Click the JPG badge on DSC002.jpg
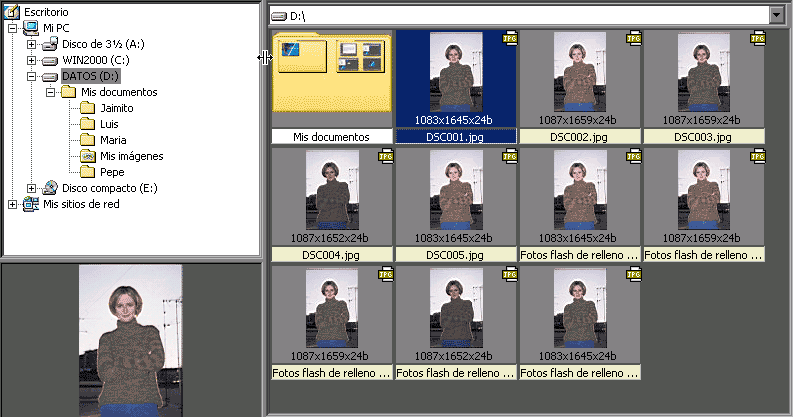This screenshot has width=793, height=417. pyautogui.click(x=634, y=38)
